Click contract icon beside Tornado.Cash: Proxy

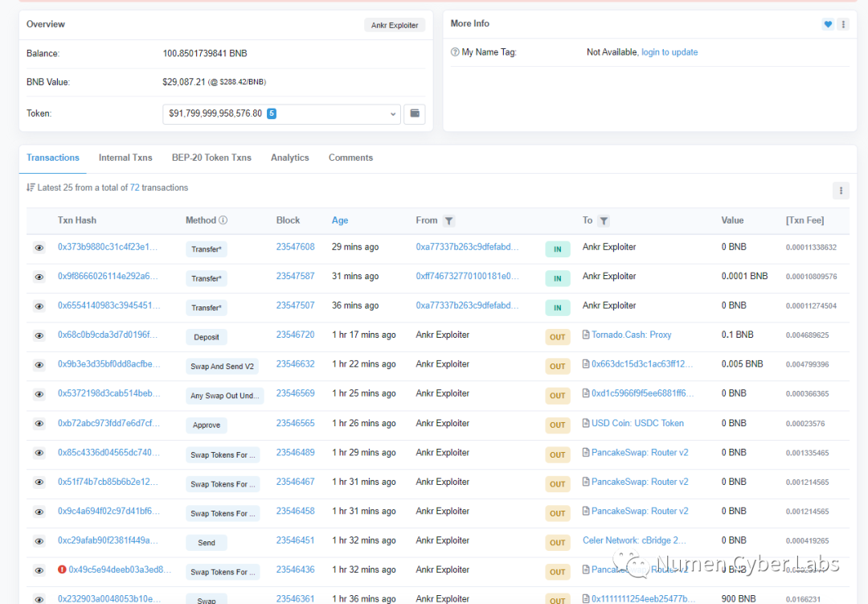(x=586, y=335)
